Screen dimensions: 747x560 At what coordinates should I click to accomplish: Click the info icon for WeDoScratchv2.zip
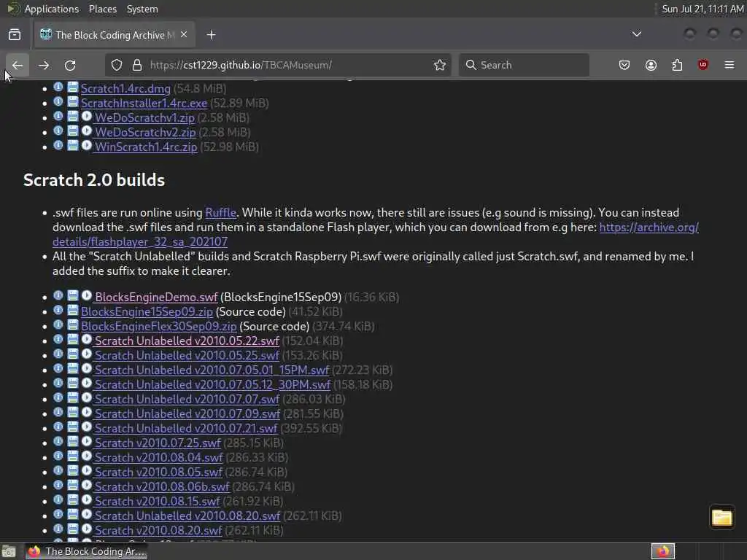pyautogui.click(x=58, y=131)
